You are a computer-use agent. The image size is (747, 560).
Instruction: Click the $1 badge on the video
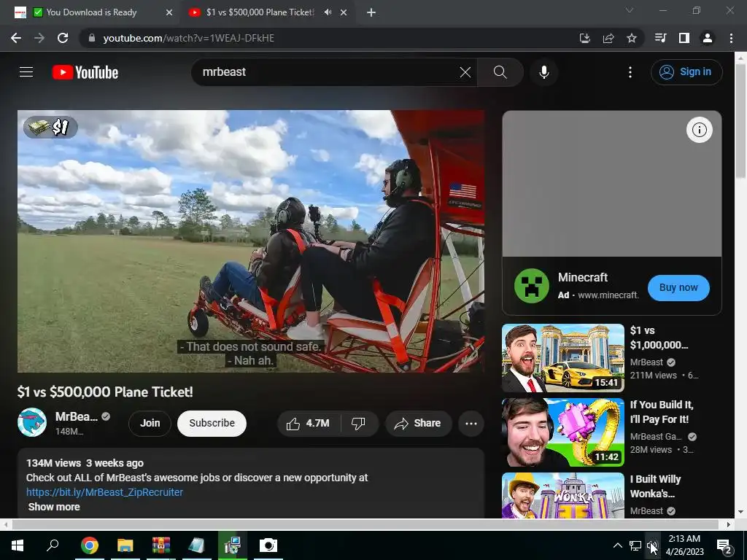(50, 127)
